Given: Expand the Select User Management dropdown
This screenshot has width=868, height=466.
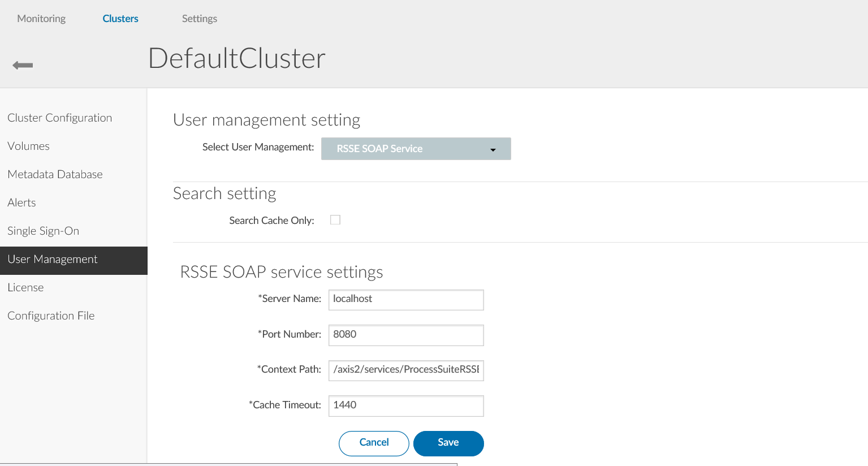Looking at the screenshot, I should pos(416,149).
